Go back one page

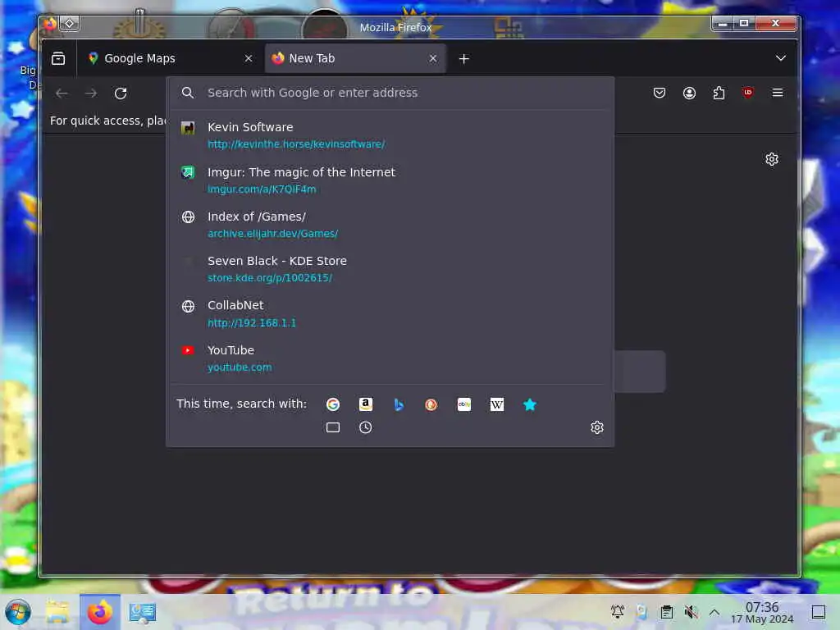(62, 94)
